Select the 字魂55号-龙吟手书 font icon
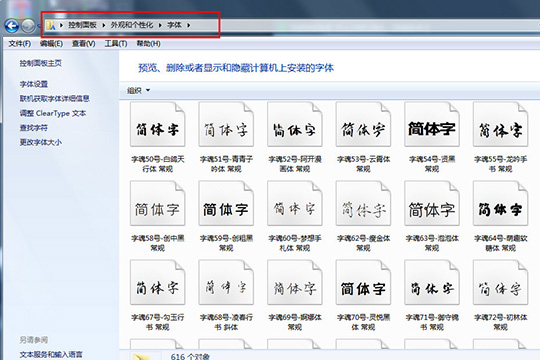This screenshot has height=360, width=540. 500,124
